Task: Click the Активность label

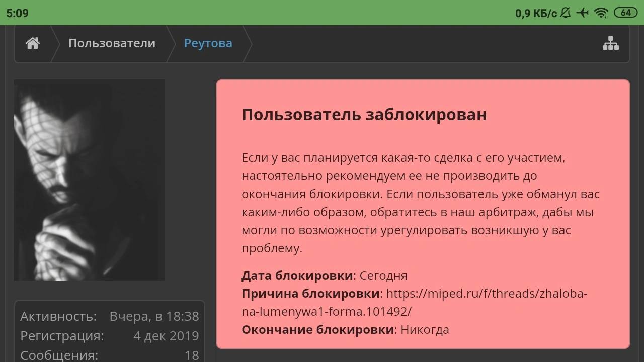Action: (58, 316)
